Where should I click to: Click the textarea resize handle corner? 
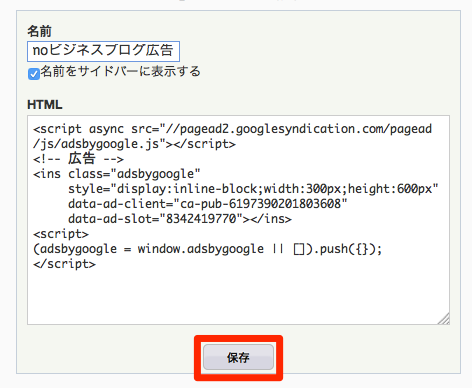(444, 319)
